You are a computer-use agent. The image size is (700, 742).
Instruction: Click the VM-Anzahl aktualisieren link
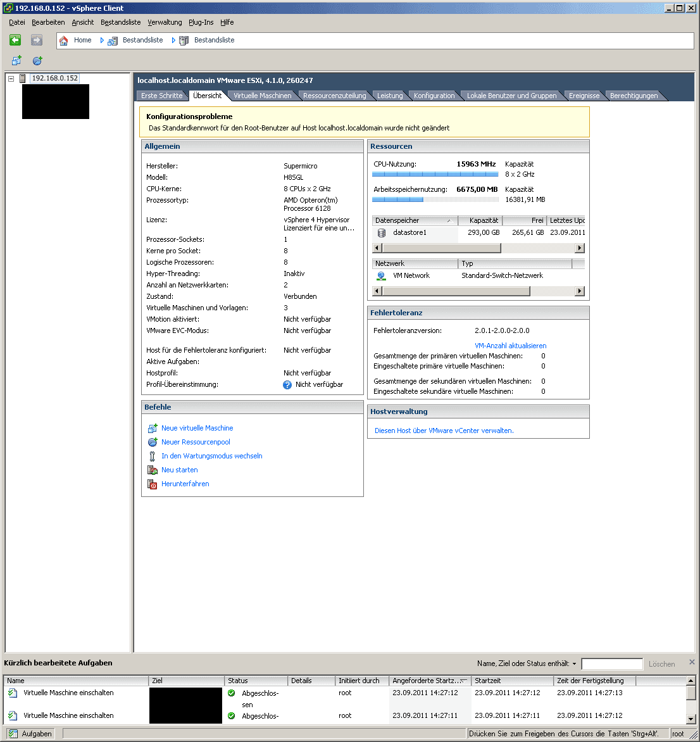tap(510, 346)
